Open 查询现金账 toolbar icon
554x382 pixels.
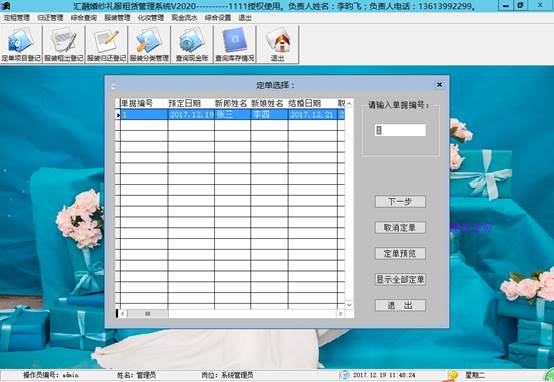[192, 45]
